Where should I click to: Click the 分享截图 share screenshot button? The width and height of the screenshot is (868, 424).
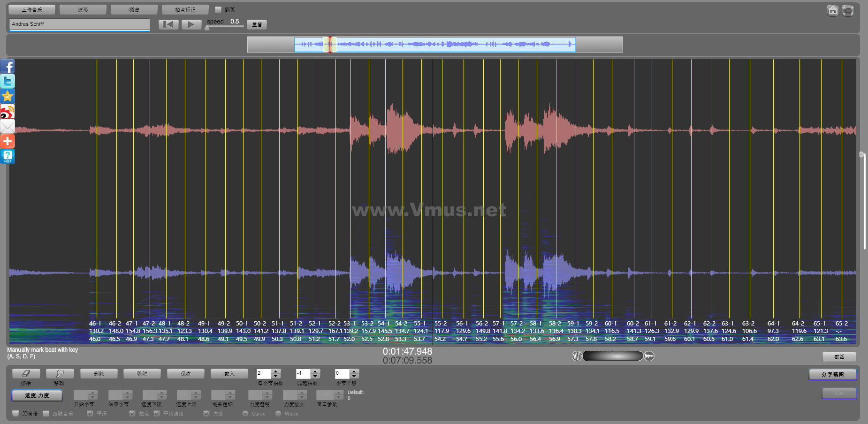(x=832, y=374)
